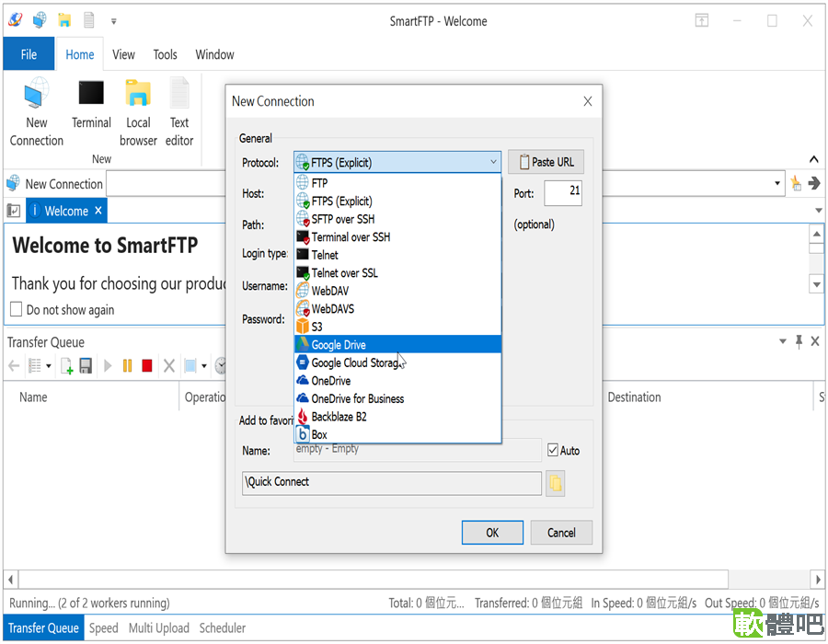The height and width of the screenshot is (644, 828).
Task: Close the Welcome tab
Action: 98,210
